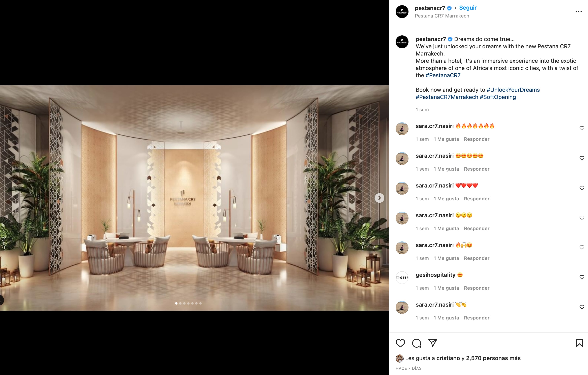
Task: Show the 2,570 personas más likes list
Action: click(493, 358)
